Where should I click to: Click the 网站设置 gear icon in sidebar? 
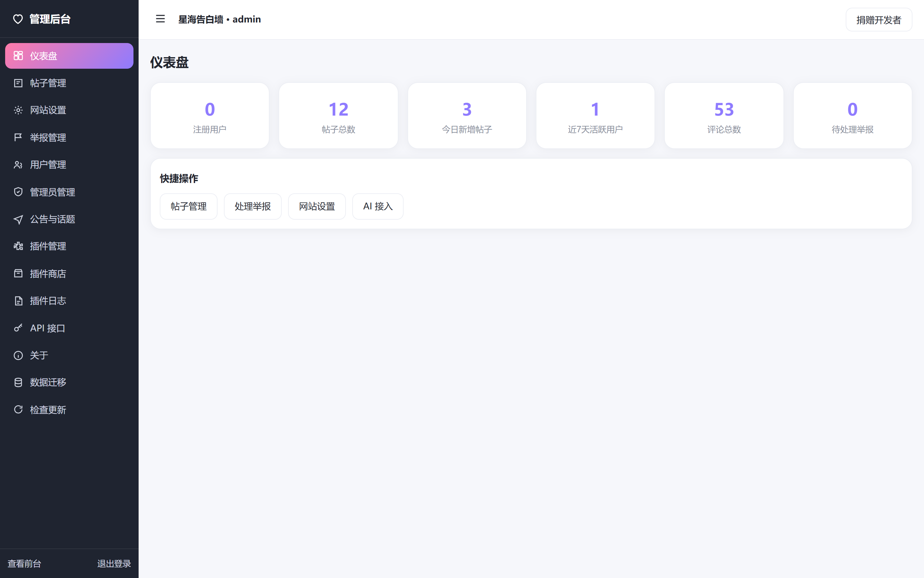[18, 110]
